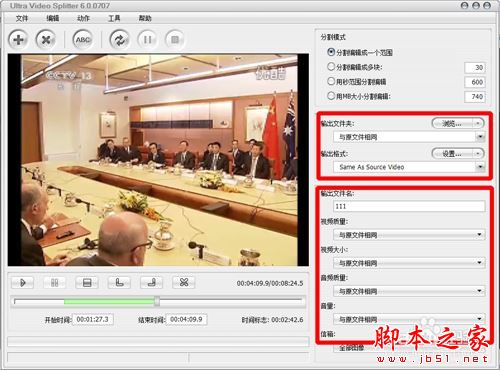
Task: Open the Browse button's dropdown arrow
Action: point(478,123)
